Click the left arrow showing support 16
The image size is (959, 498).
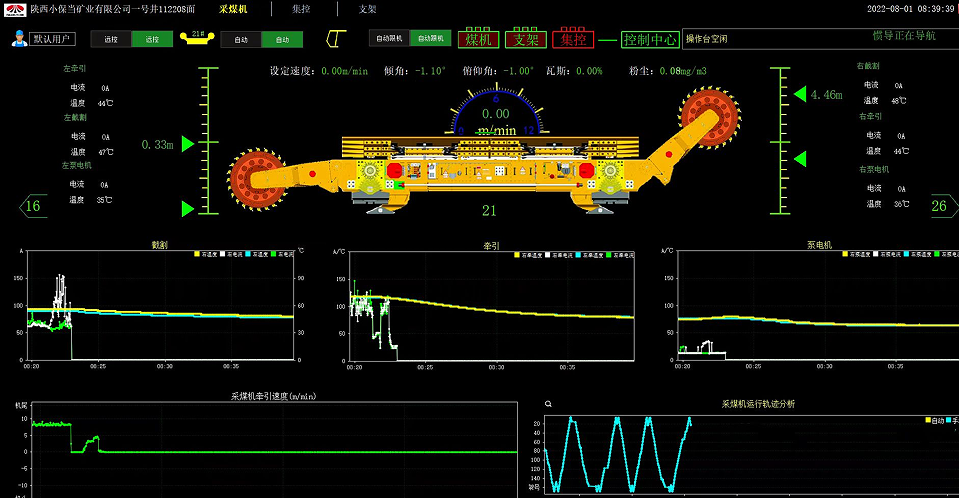(x=33, y=206)
